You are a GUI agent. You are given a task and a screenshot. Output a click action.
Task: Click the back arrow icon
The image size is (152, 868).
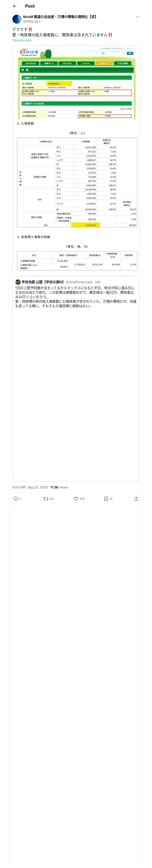(14, 6)
